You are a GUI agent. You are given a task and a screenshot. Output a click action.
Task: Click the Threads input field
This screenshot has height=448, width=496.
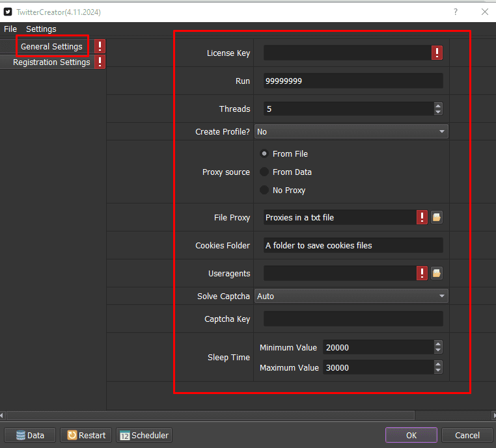point(349,109)
